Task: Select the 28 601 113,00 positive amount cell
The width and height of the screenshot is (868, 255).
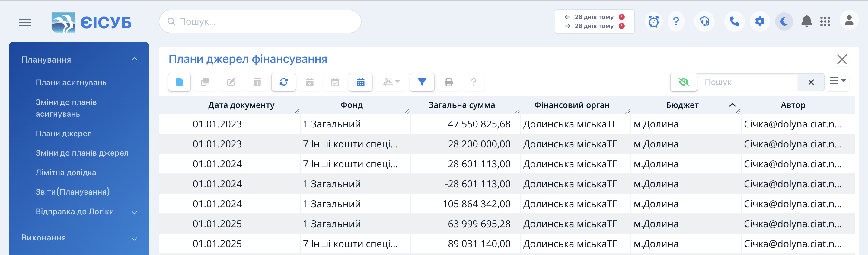Action: pyautogui.click(x=465, y=164)
